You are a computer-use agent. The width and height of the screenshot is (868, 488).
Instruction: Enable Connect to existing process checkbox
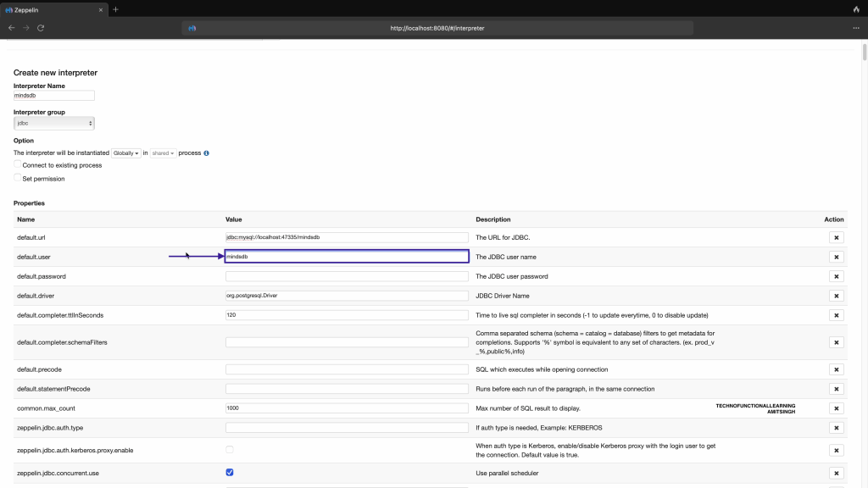click(18, 165)
